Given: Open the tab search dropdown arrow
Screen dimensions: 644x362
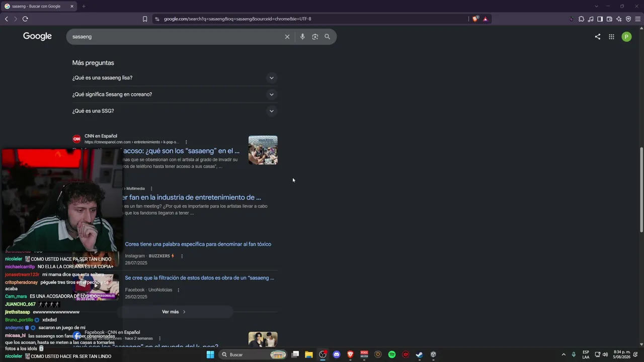Looking at the screenshot, I should point(596,6).
